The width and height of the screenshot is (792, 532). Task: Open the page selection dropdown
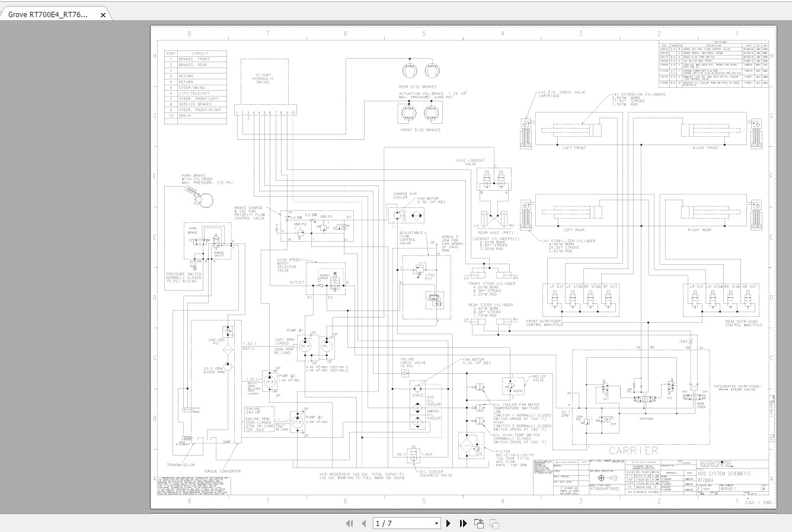pos(437,524)
